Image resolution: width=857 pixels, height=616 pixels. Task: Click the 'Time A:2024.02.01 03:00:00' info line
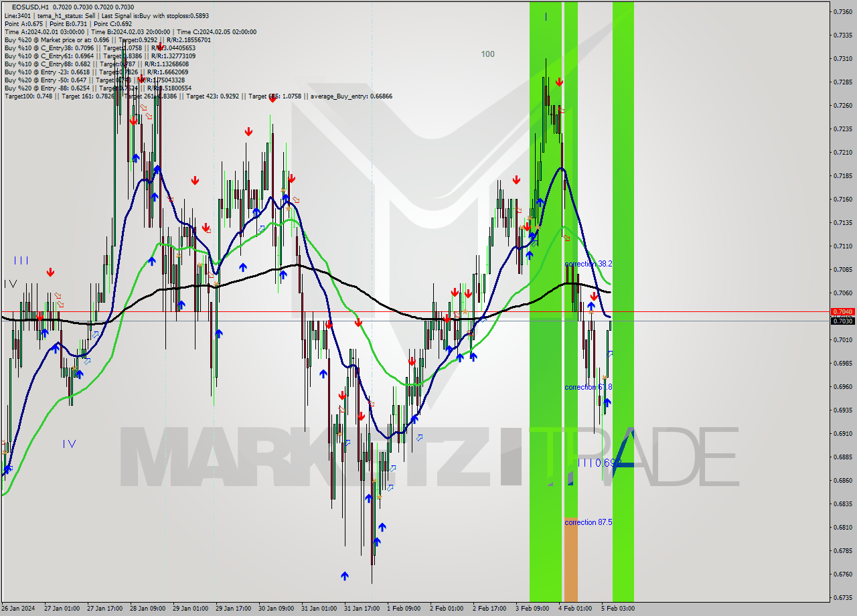click(130, 31)
